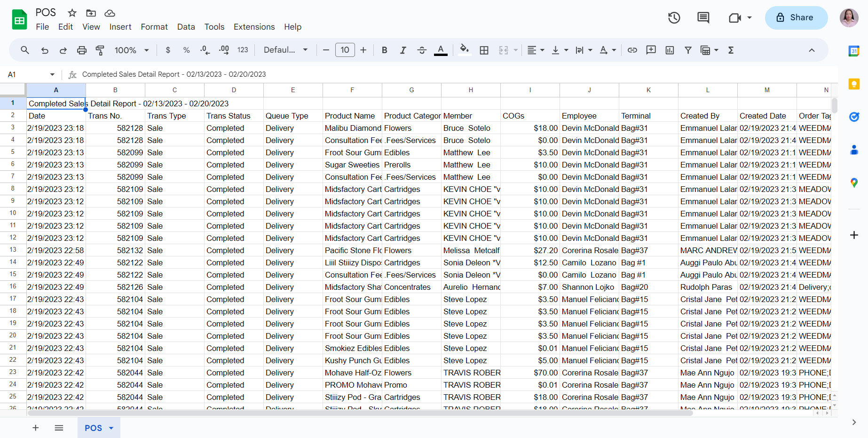
Task: Add a new sheet
Action: pos(35,428)
